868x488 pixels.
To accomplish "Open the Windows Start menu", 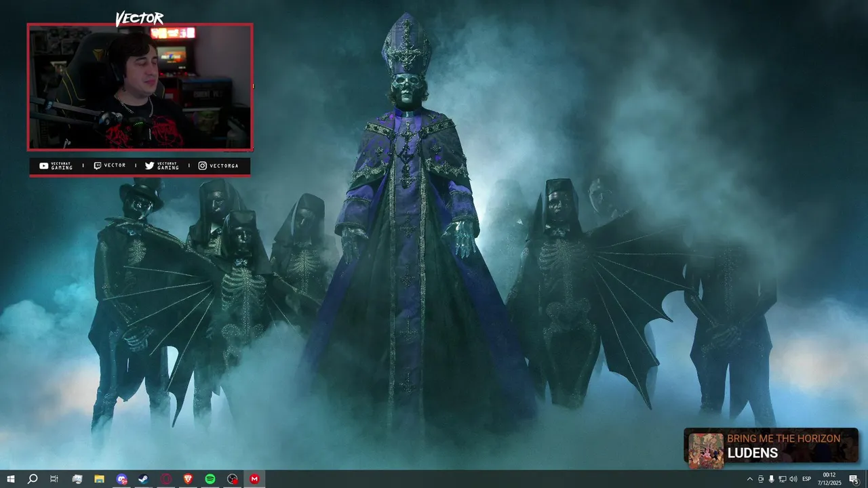I will pos(11,479).
